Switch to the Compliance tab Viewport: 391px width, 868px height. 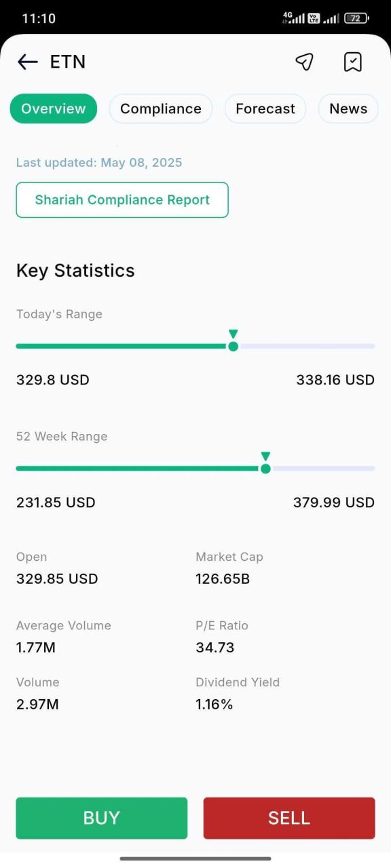(x=161, y=108)
